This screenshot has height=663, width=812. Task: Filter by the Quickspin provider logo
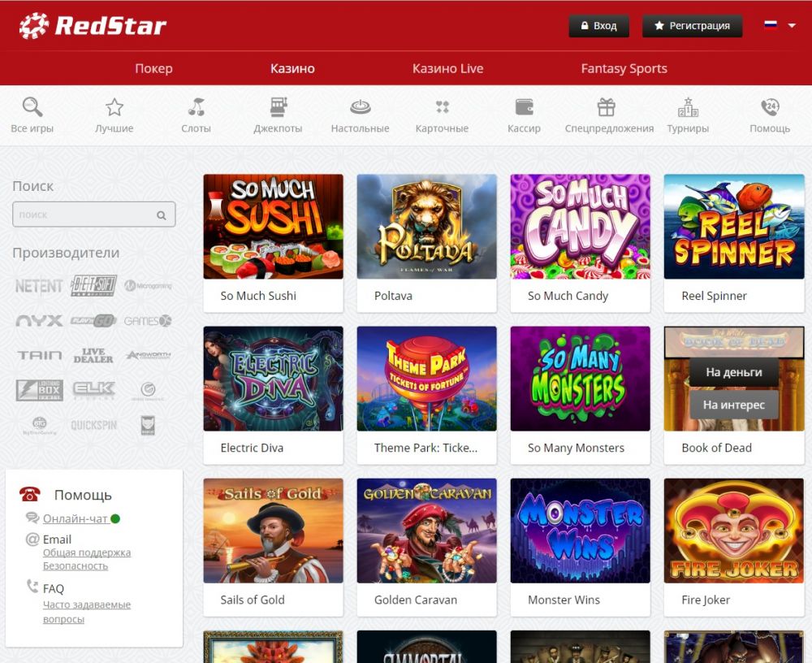(x=93, y=426)
